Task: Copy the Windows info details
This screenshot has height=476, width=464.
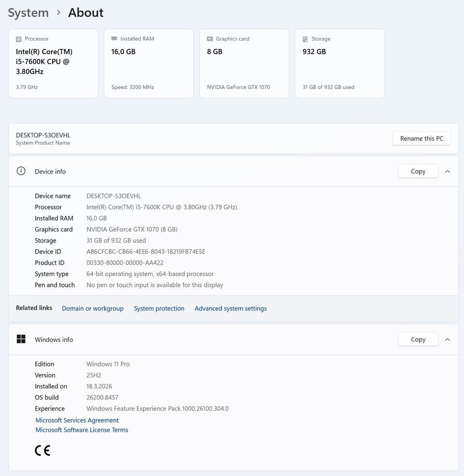Action: tap(418, 340)
